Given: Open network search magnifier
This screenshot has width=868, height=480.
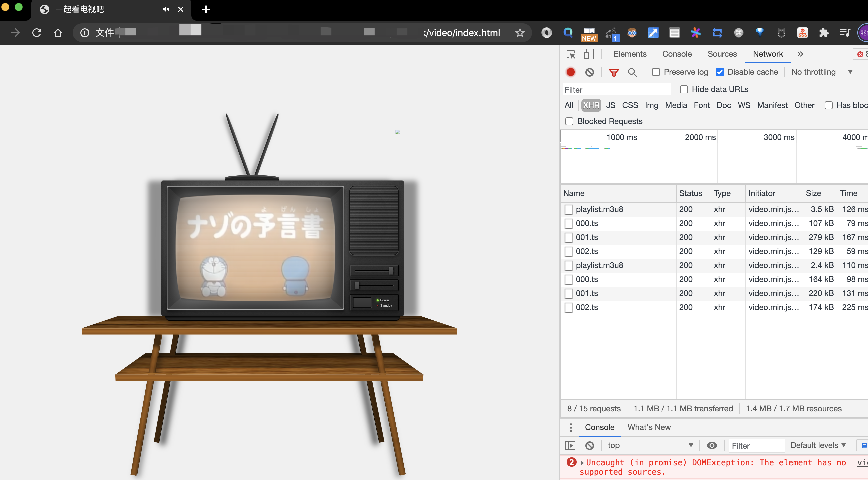Looking at the screenshot, I should pos(632,72).
